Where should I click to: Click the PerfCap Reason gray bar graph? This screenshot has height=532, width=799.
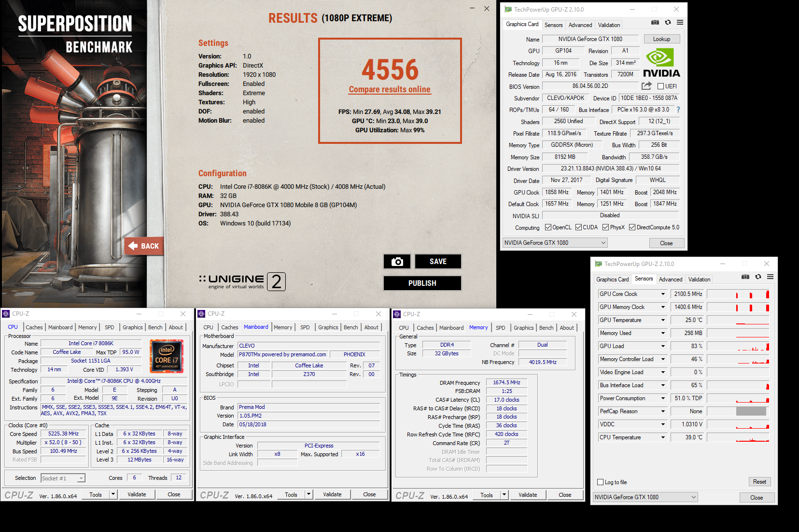pyautogui.click(x=751, y=411)
